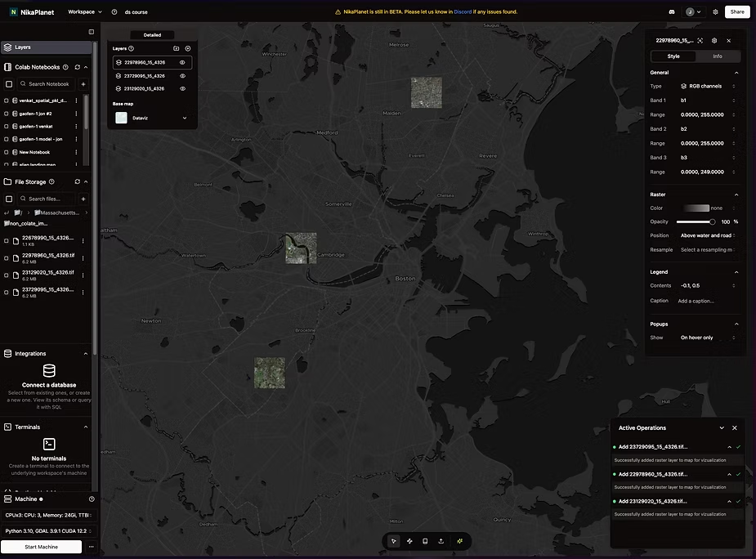This screenshot has height=559, width=756.
Task: Open layer settings gear in style panel
Action: [x=714, y=41]
